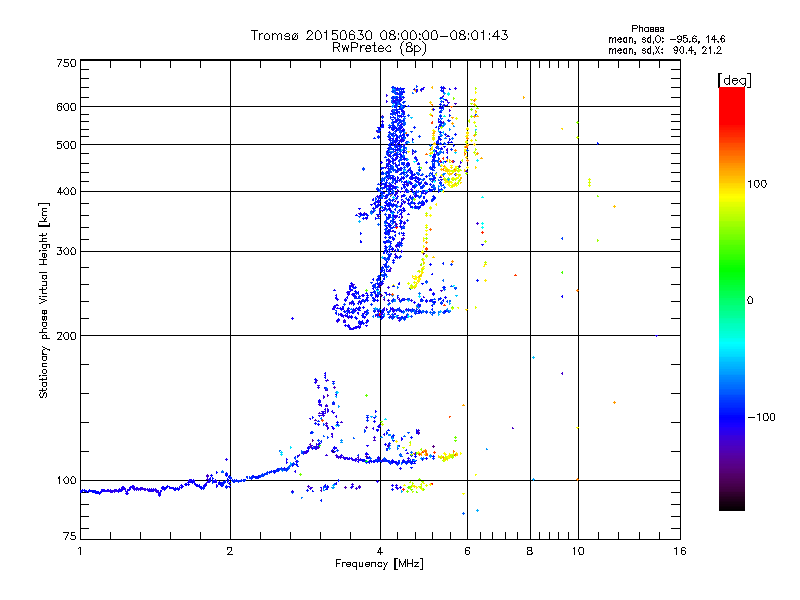Image resolution: width=800 pixels, height=600 pixels.
Task: Click the y-axis label '500'
Action: pos(66,145)
